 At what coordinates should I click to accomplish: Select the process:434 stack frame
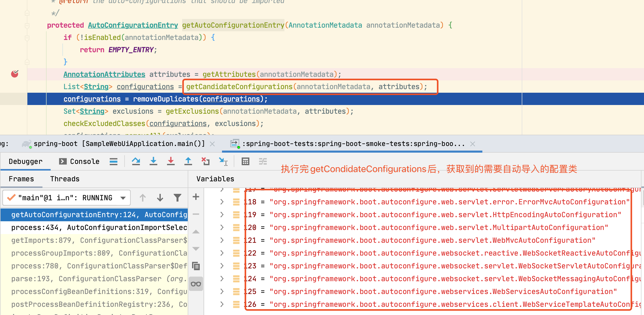click(x=99, y=227)
